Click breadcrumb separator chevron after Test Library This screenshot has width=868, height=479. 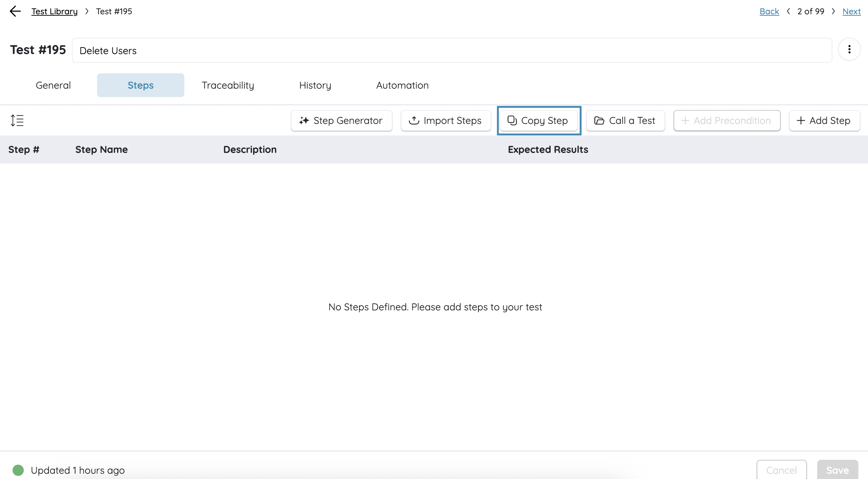87,11
